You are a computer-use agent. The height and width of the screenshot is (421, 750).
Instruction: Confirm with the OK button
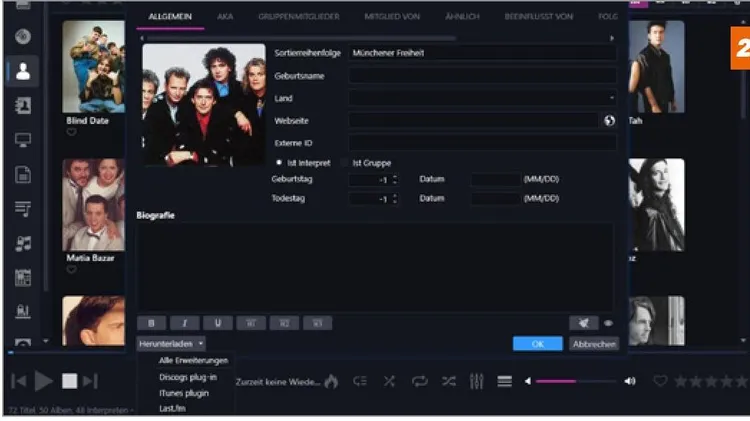[x=538, y=343]
